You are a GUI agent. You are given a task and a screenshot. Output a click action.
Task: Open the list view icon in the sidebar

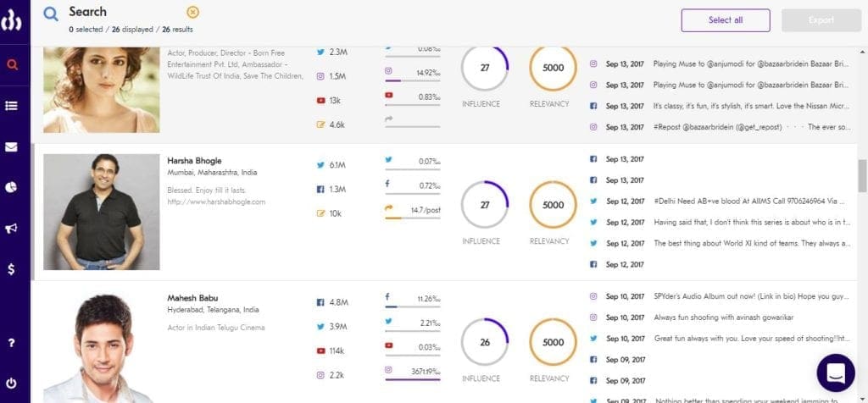tap(12, 105)
